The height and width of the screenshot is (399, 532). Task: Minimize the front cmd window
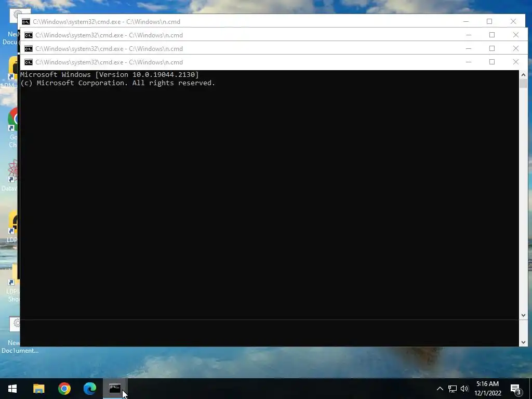pos(469,62)
